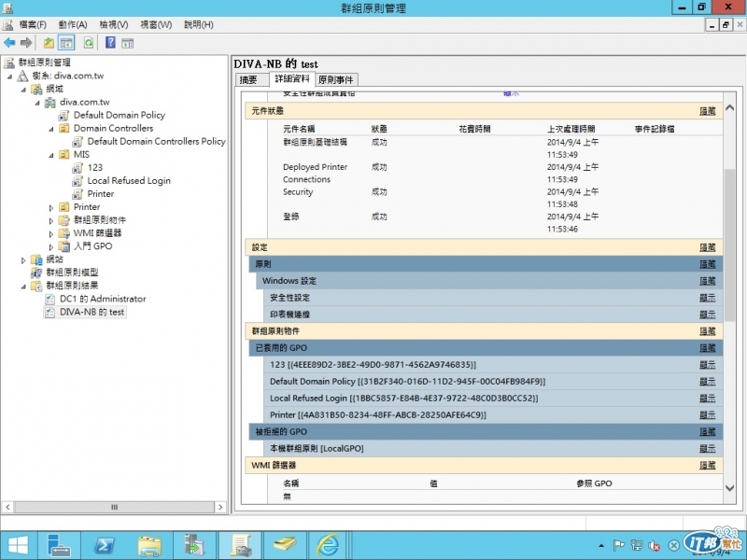Open the blue Help toolbar icon
Screen dimensions: 747x560
tap(110, 43)
